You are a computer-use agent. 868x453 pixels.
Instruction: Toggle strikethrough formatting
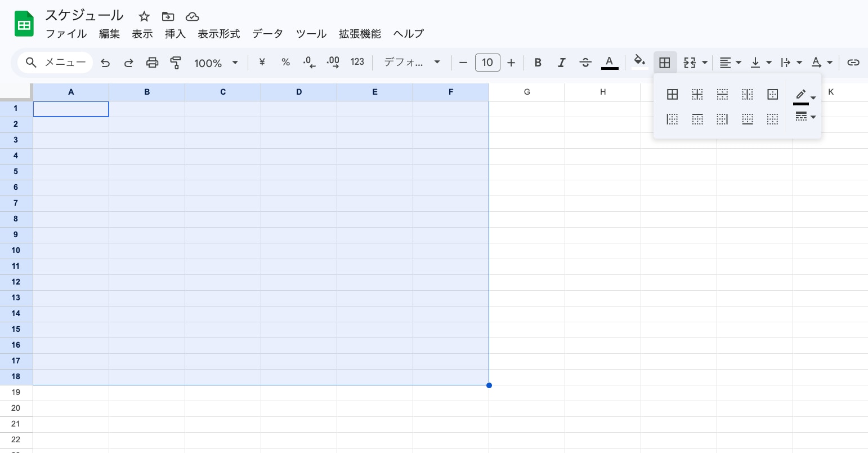tap(585, 63)
